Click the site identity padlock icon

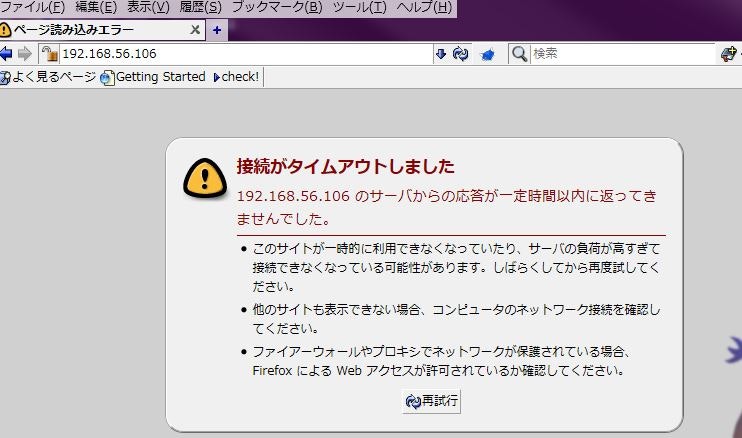tap(49, 54)
